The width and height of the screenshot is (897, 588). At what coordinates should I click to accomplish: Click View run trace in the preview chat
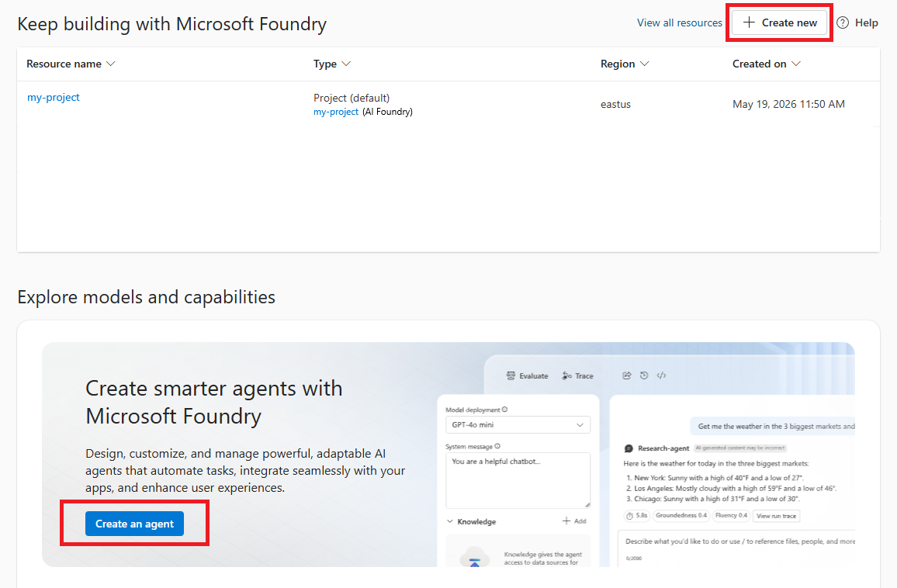point(776,516)
